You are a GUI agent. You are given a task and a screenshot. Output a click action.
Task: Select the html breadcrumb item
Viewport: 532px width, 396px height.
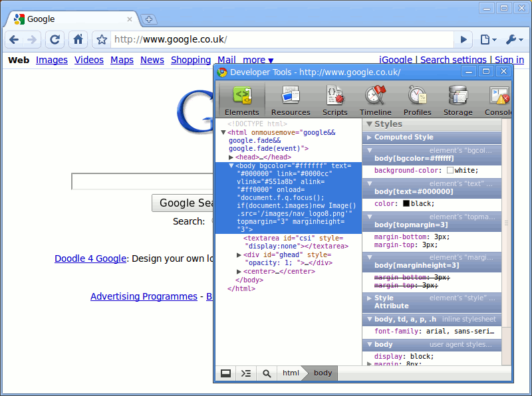coord(291,373)
